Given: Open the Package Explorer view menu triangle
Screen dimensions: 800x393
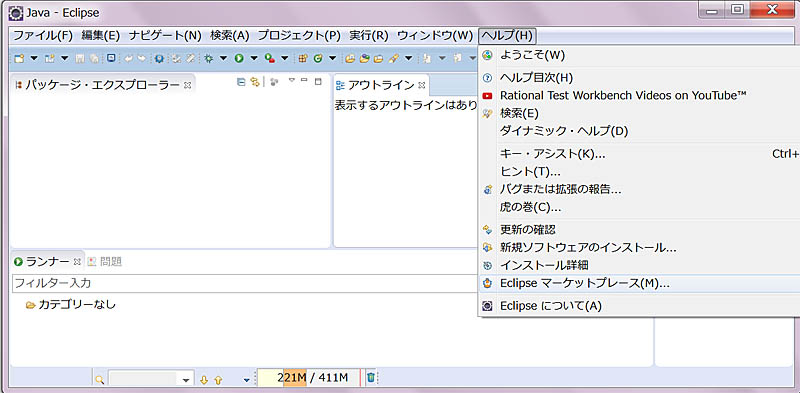Looking at the screenshot, I should 291,80.
